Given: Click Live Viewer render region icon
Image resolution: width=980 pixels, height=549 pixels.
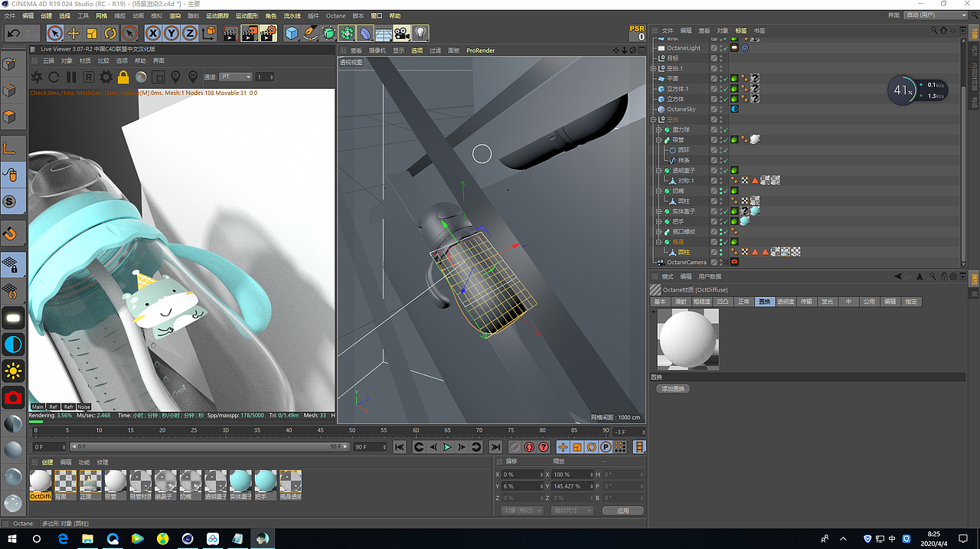Looking at the screenshot, I should click(158, 77).
